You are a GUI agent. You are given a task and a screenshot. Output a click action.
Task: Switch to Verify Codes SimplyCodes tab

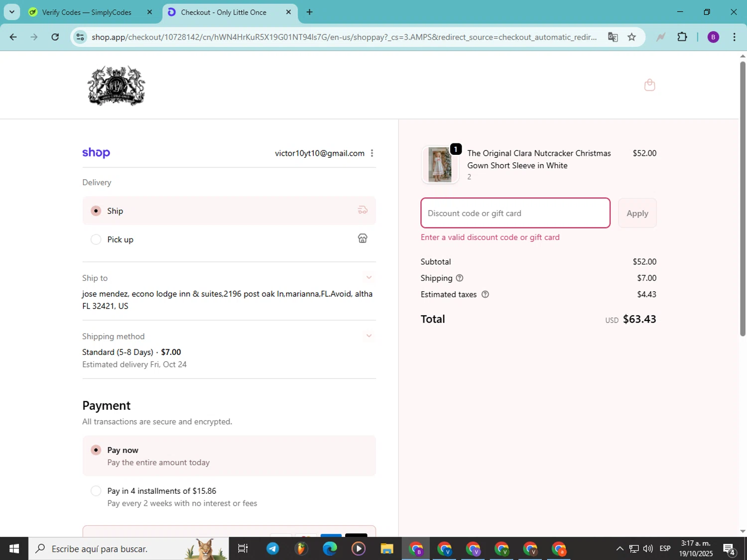[86, 12]
